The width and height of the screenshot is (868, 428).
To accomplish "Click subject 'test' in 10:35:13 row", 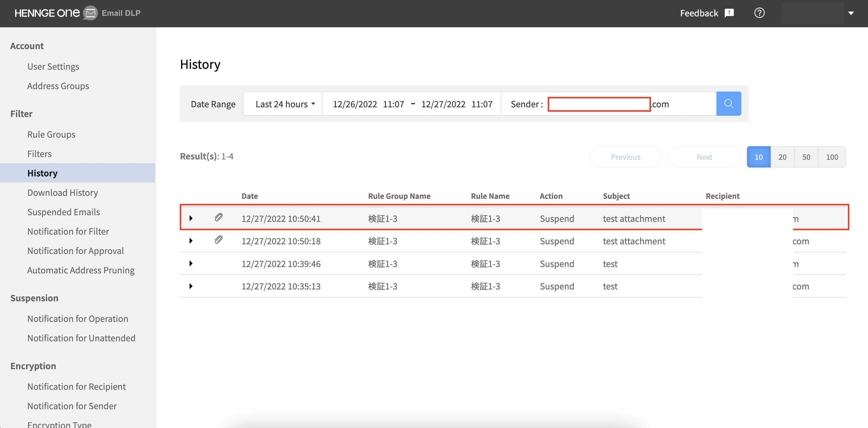I will (x=610, y=286).
